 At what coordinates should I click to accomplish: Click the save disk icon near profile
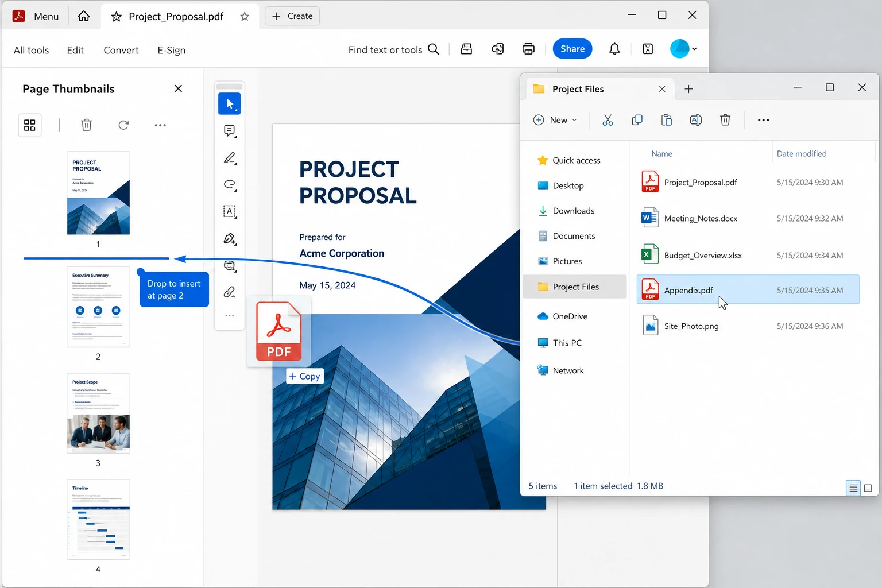pyautogui.click(x=648, y=49)
